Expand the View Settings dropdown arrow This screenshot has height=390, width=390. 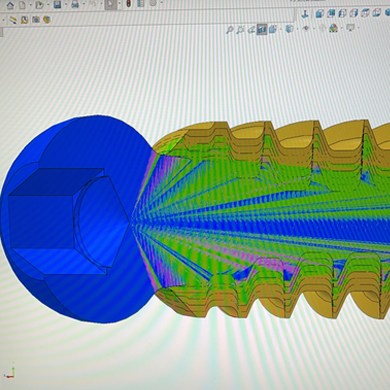coord(359,27)
